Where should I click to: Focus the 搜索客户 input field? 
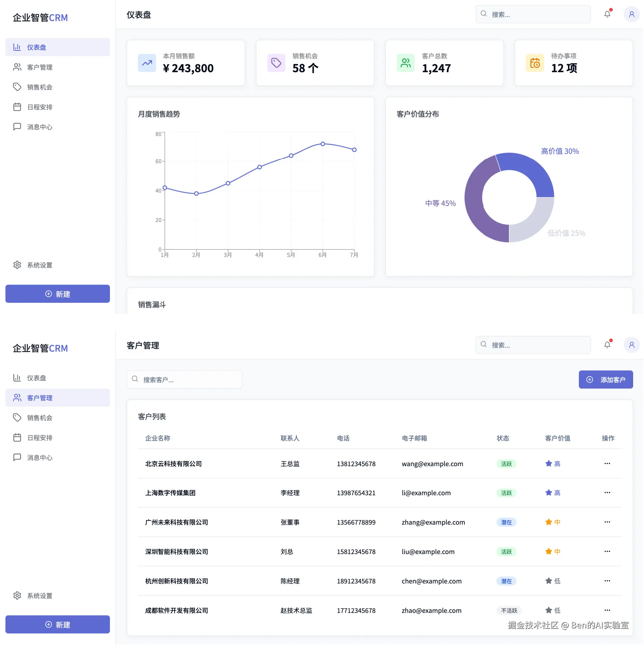184,380
